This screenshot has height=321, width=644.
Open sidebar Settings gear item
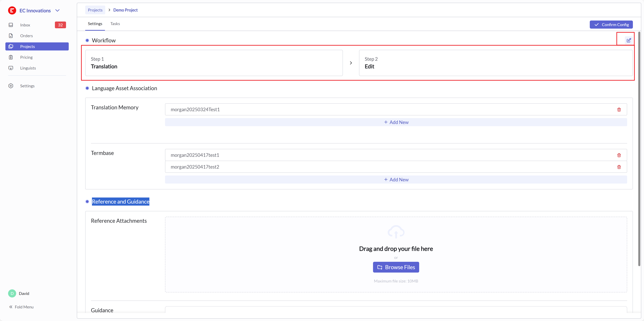[27, 86]
